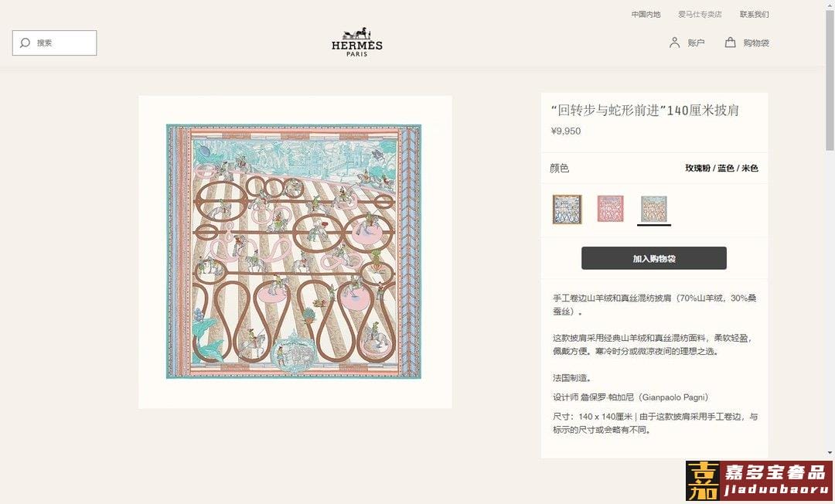Viewport: 835px width, 504px height.
Task: Click the 账户 account label
Action: click(696, 43)
